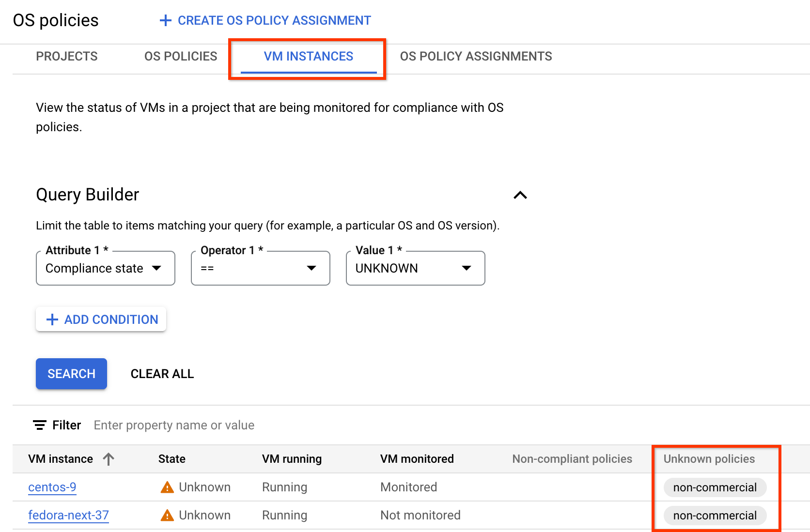Open the OS POLICY ASSIGNMENTS tab
The width and height of the screenshot is (810, 532).
(x=475, y=56)
